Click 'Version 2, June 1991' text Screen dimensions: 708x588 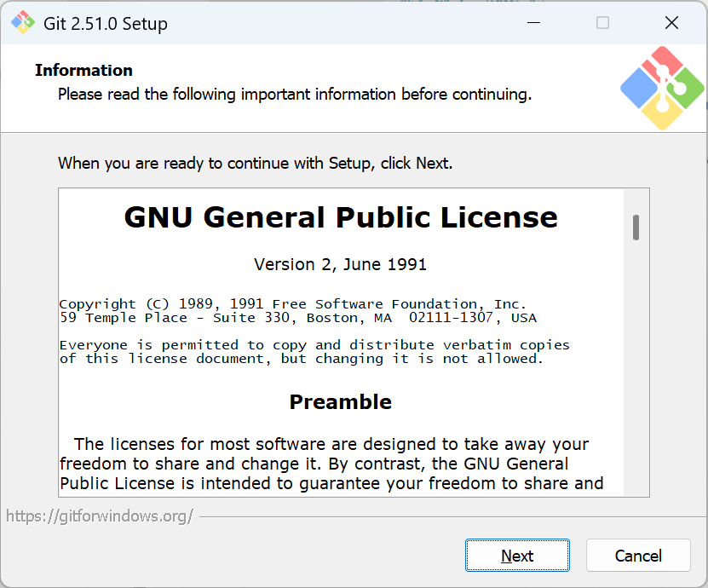(341, 264)
